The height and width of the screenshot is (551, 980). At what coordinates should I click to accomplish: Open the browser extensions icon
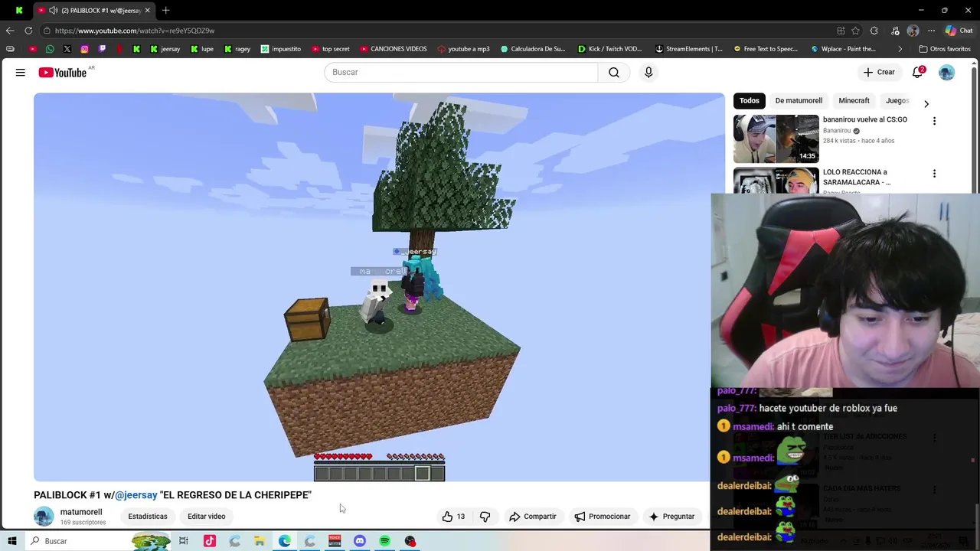[x=874, y=31]
